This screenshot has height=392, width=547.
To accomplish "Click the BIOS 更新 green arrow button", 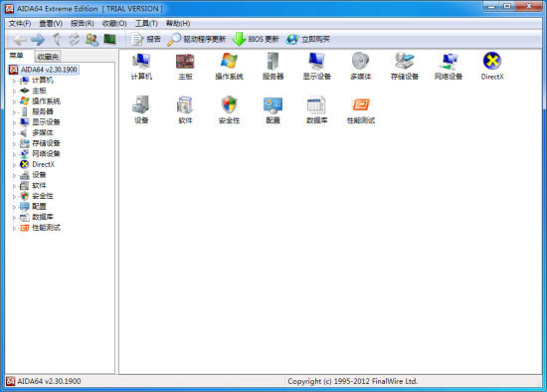I will [x=256, y=39].
